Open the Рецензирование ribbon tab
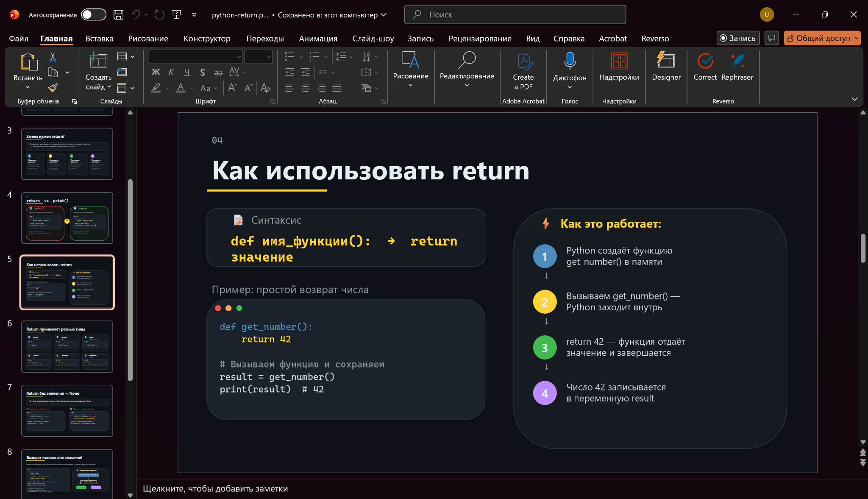The width and height of the screenshot is (868, 499). coord(480,38)
